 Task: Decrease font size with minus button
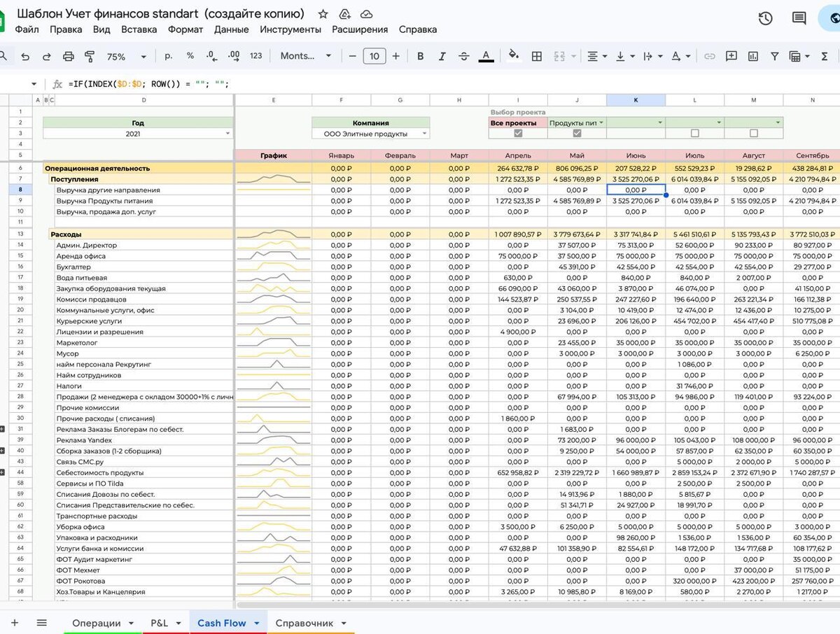click(352, 57)
